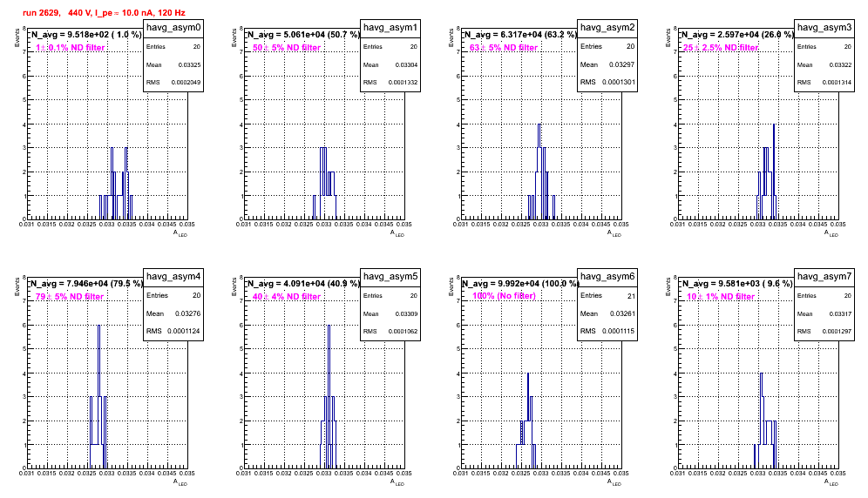Click the N_avg = 5.061e+04 label

click(x=302, y=34)
